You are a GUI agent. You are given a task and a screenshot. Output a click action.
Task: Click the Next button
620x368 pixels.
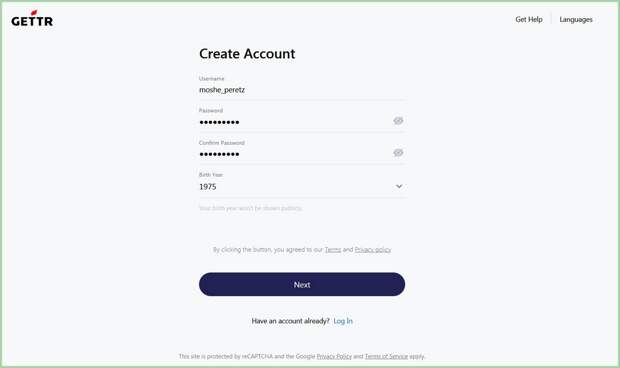[x=302, y=284]
